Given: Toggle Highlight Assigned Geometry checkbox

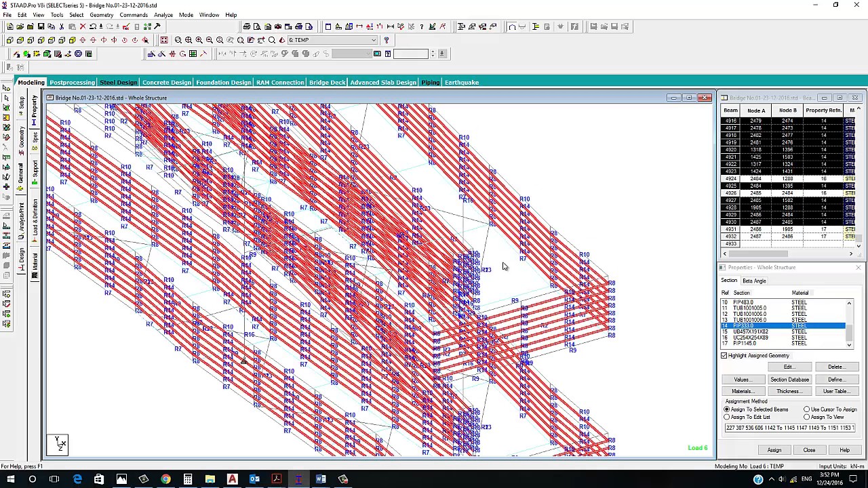Looking at the screenshot, I should pyautogui.click(x=724, y=355).
